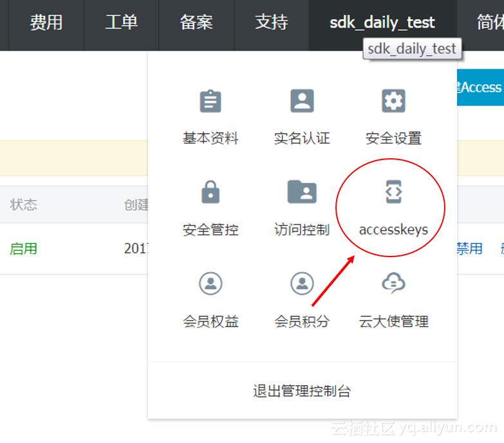Click the 安全管控 label

coord(210,230)
